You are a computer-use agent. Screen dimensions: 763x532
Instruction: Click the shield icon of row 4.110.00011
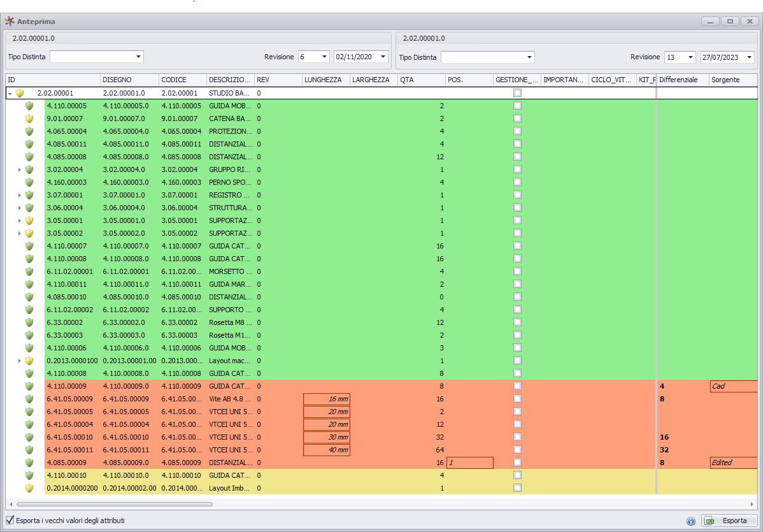click(29, 284)
